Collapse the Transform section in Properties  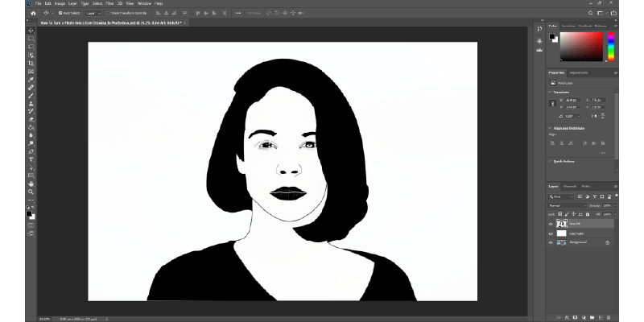pos(551,92)
